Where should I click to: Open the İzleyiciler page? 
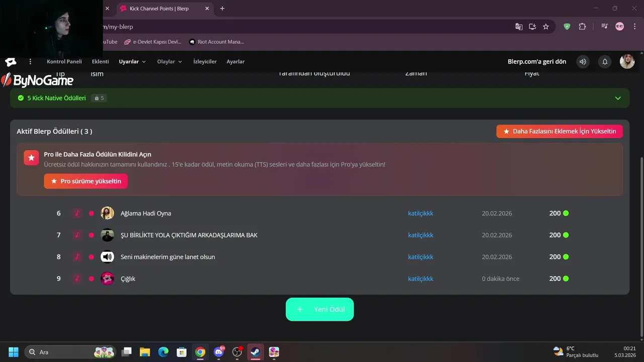click(x=205, y=61)
